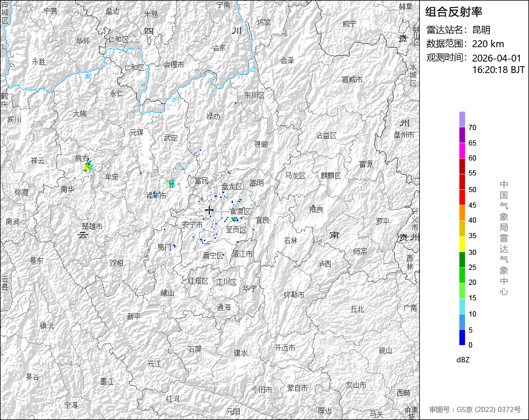Click the data range value 220 km
The image size is (529, 420).
click(x=488, y=44)
